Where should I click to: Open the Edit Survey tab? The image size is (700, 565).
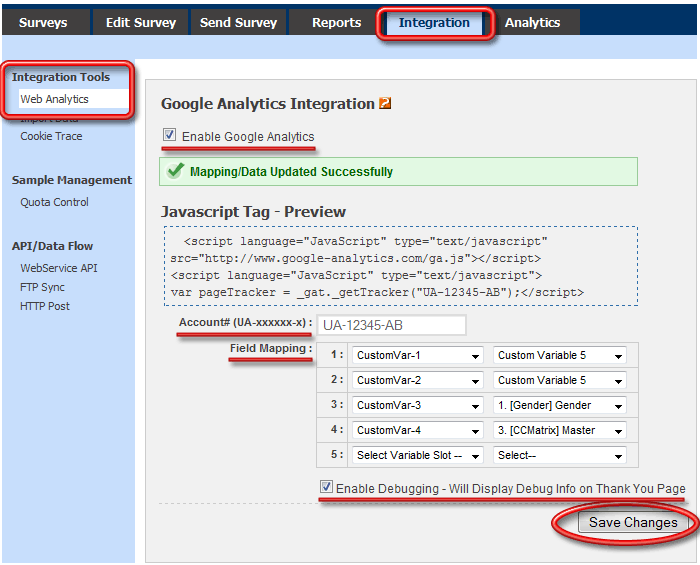(x=141, y=22)
